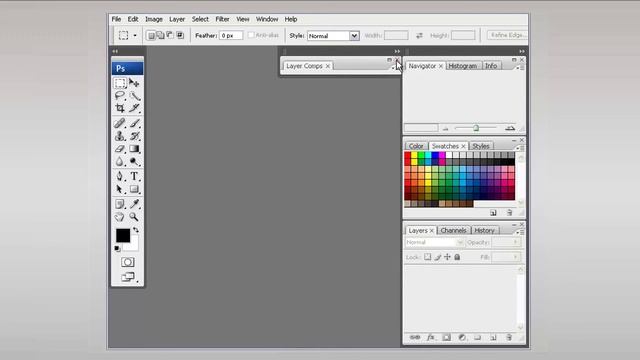Image resolution: width=640 pixels, height=360 pixels.
Task: Select the Type tool
Action: [134, 176]
